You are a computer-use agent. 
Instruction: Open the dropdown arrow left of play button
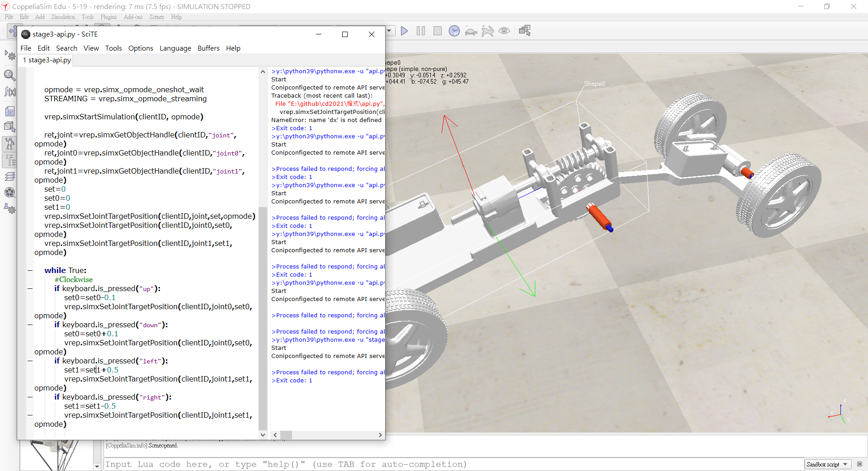pyautogui.click(x=389, y=31)
